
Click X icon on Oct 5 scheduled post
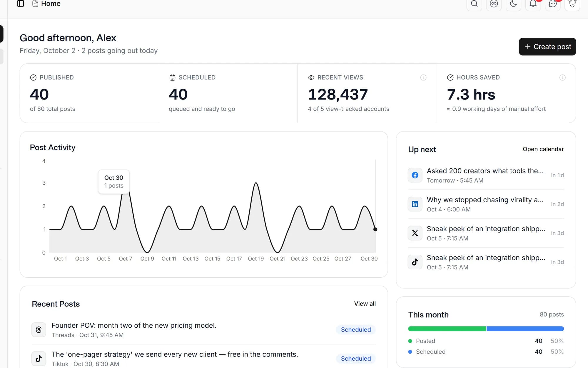pyautogui.click(x=415, y=233)
